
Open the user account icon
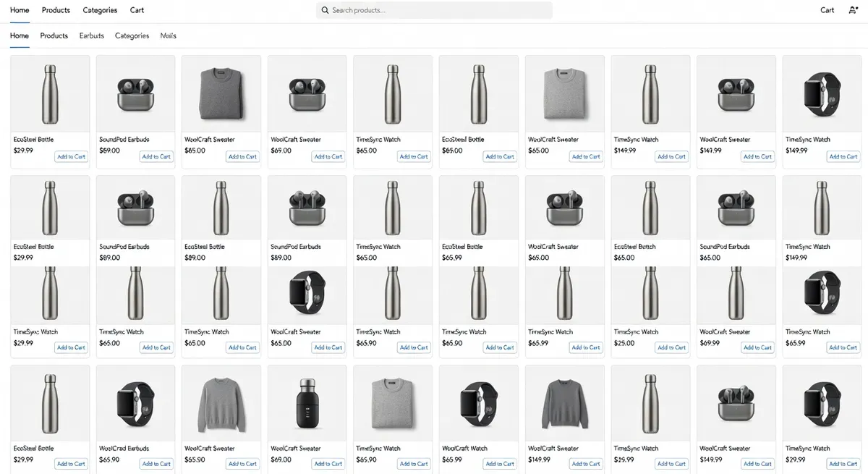coord(853,10)
